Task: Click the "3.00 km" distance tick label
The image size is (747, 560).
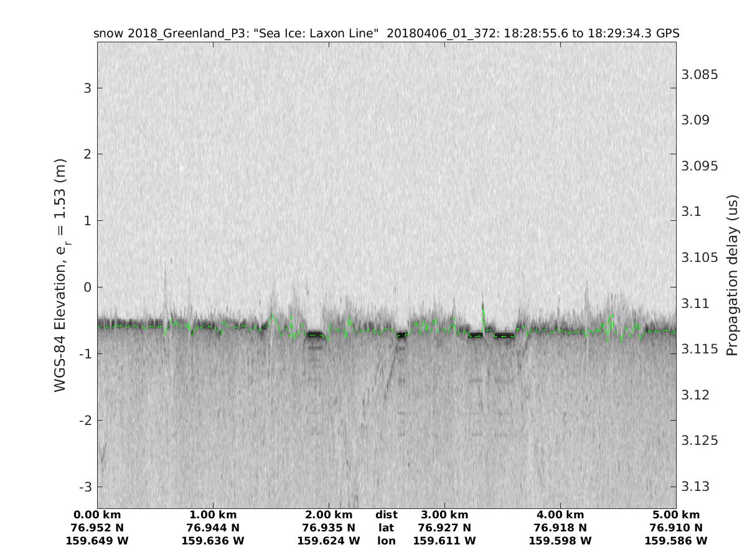Action: (444, 515)
